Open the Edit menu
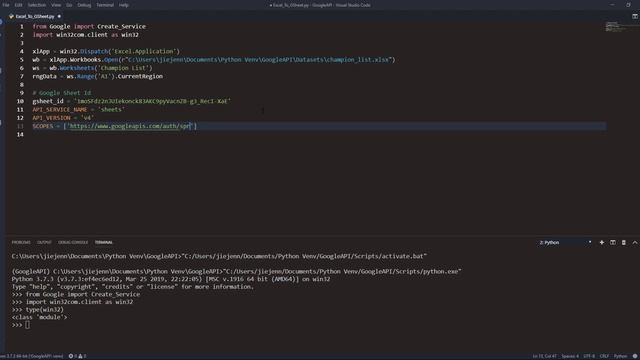The width and height of the screenshot is (640, 360). (x=18, y=5)
